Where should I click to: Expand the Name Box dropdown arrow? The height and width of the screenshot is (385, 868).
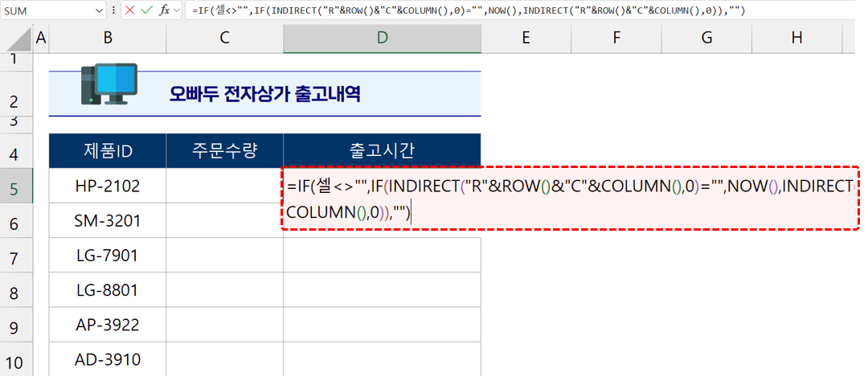(99, 11)
